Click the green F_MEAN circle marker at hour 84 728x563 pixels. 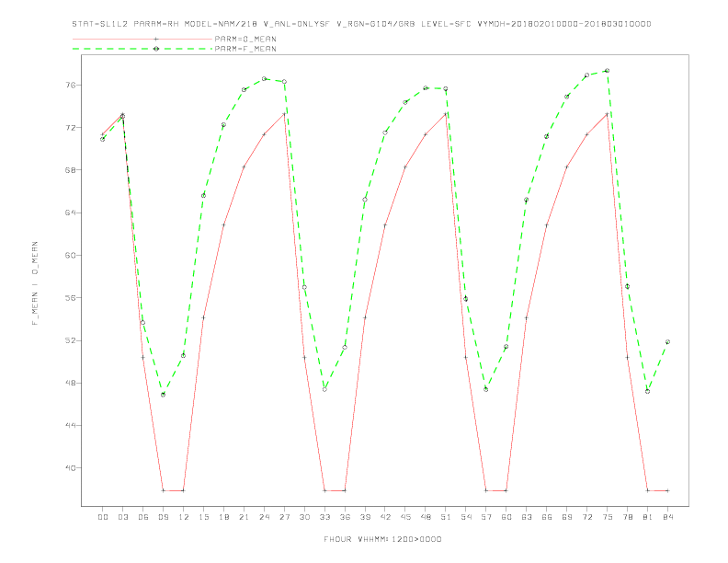point(667,342)
